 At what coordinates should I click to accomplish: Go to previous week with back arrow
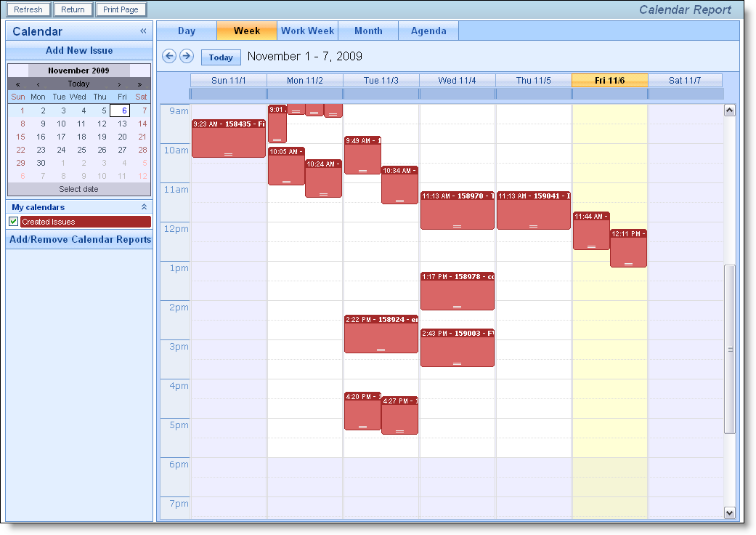(169, 57)
